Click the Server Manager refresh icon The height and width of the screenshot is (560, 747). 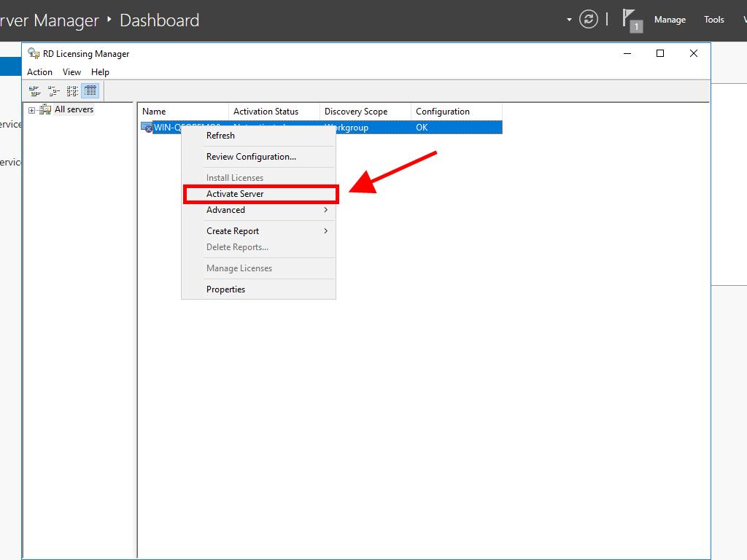(x=589, y=20)
